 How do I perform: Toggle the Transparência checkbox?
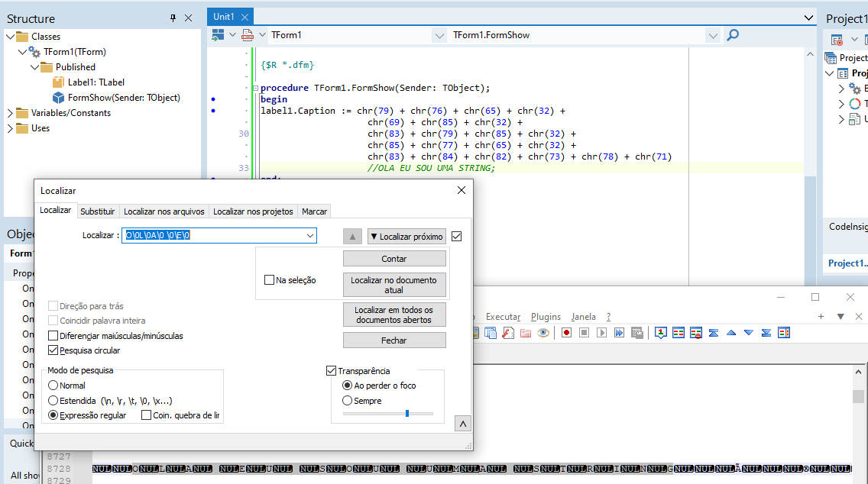point(332,370)
